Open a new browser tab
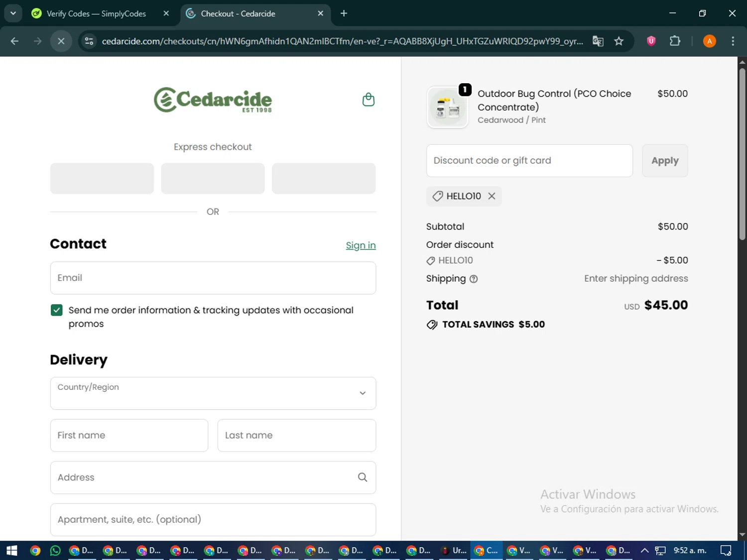The width and height of the screenshot is (747, 560). (x=344, y=13)
